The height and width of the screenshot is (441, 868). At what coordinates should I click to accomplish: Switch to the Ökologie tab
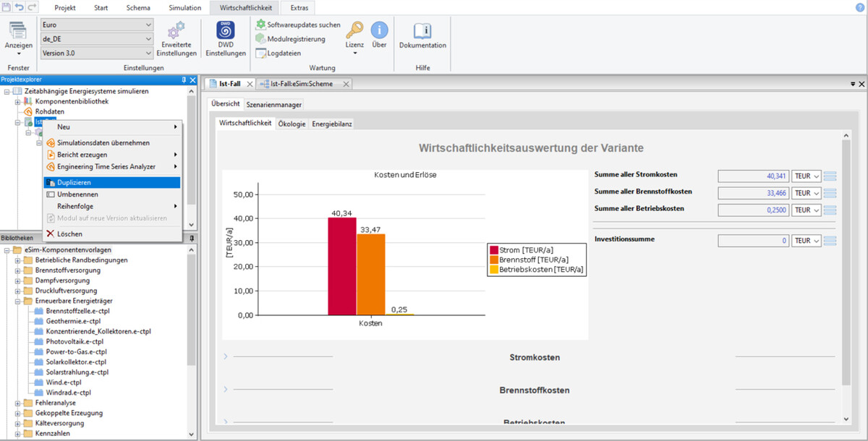pyautogui.click(x=292, y=124)
